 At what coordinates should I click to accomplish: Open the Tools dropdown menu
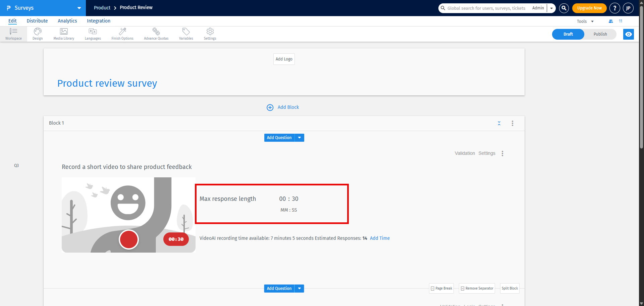585,21
